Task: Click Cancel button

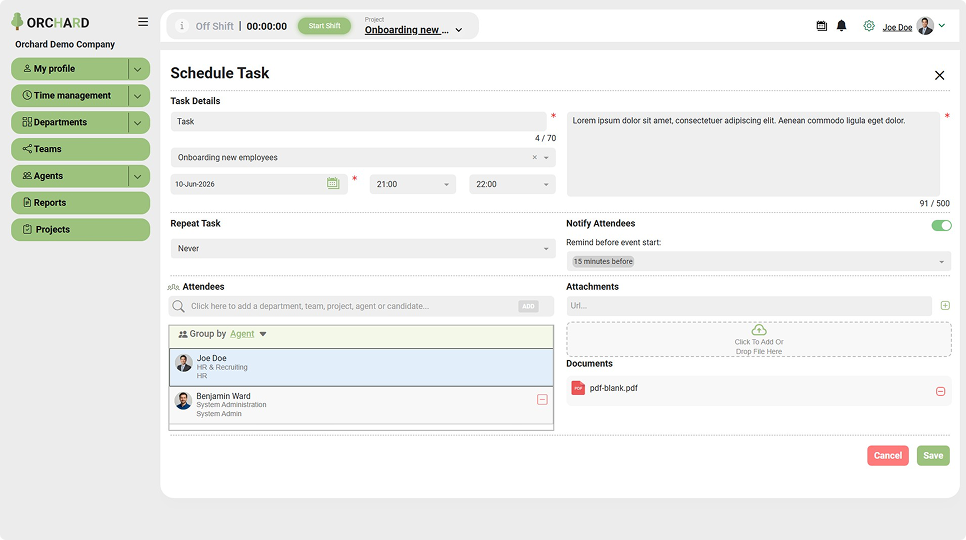Action: click(x=887, y=456)
